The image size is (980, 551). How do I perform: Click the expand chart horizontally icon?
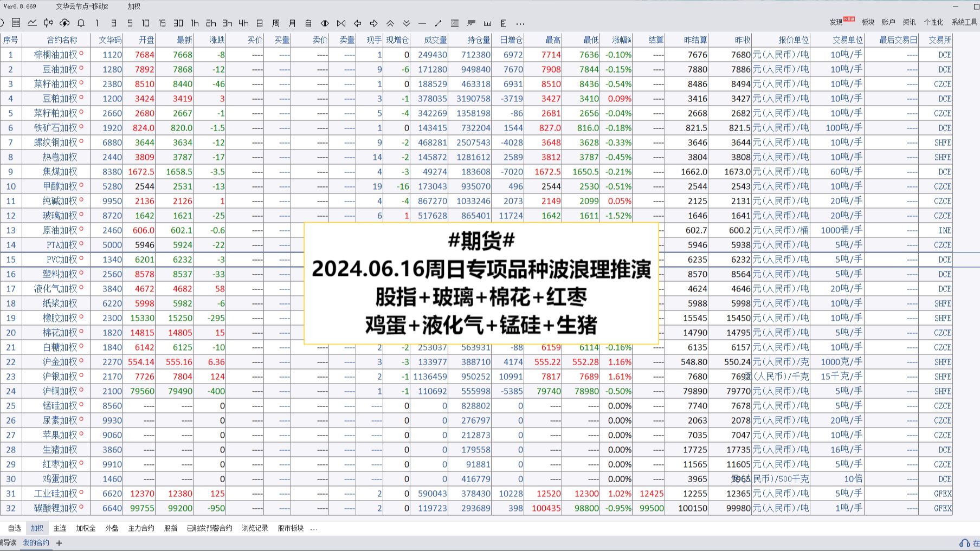[x=325, y=23]
